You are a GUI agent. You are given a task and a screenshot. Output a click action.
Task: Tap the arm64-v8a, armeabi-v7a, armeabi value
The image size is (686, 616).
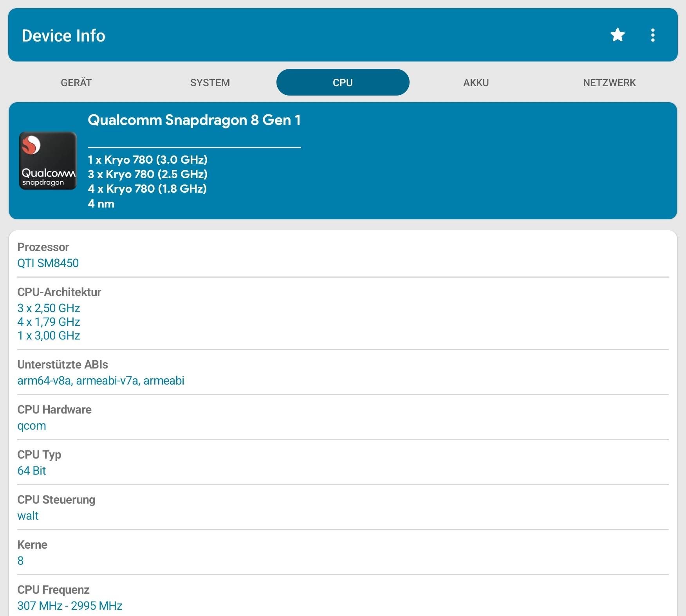point(101,381)
